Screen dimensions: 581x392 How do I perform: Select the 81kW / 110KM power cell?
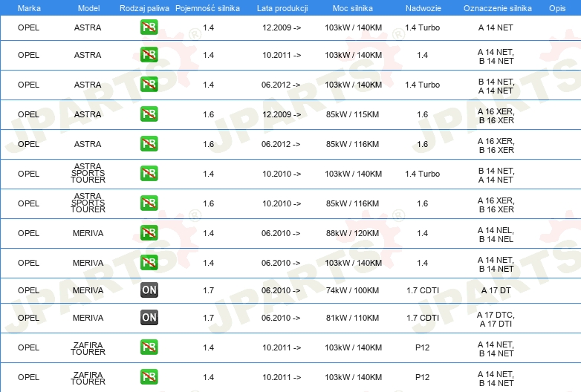[x=352, y=318]
